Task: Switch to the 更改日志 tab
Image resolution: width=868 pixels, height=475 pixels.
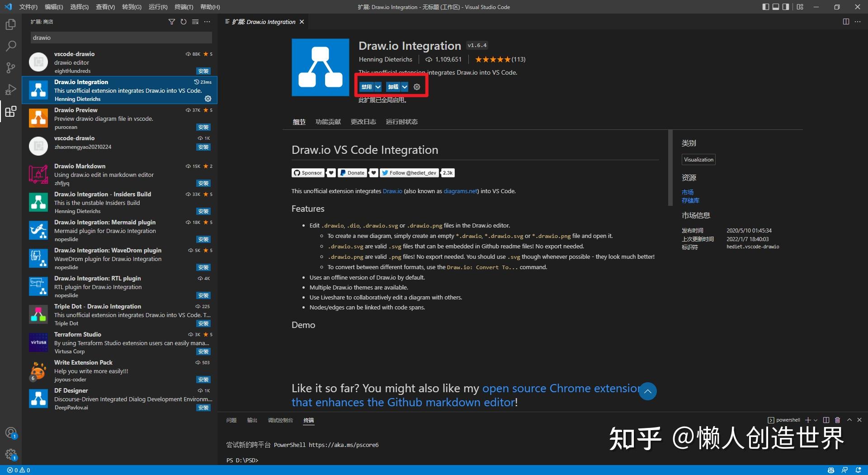Action: tap(363, 122)
